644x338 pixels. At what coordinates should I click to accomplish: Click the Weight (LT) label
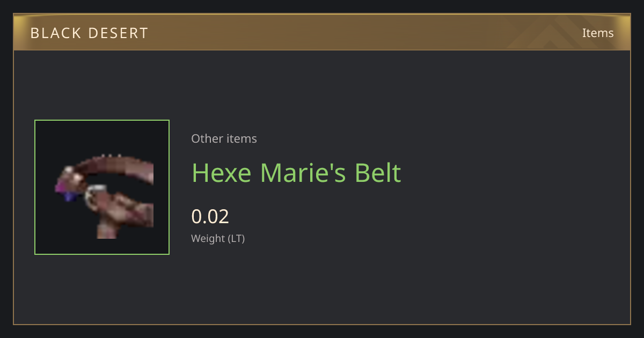218,238
